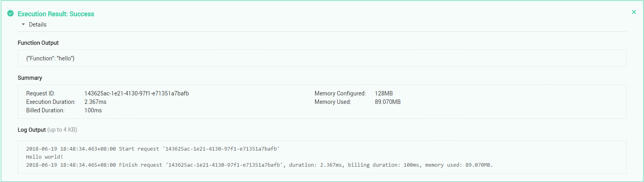Click the Memory Used value 89.070MB
This screenshot has width=644, height=182.
(x=388, y=102)
